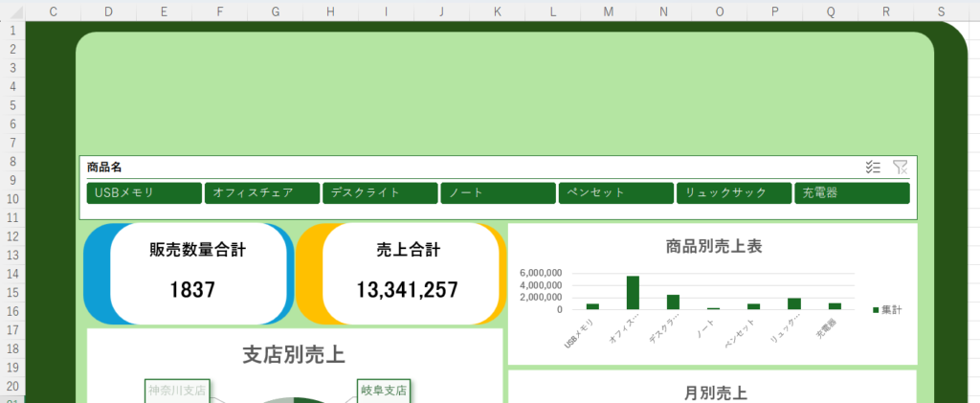
Task: Select the 売上合計 value card
Action: 409,272
